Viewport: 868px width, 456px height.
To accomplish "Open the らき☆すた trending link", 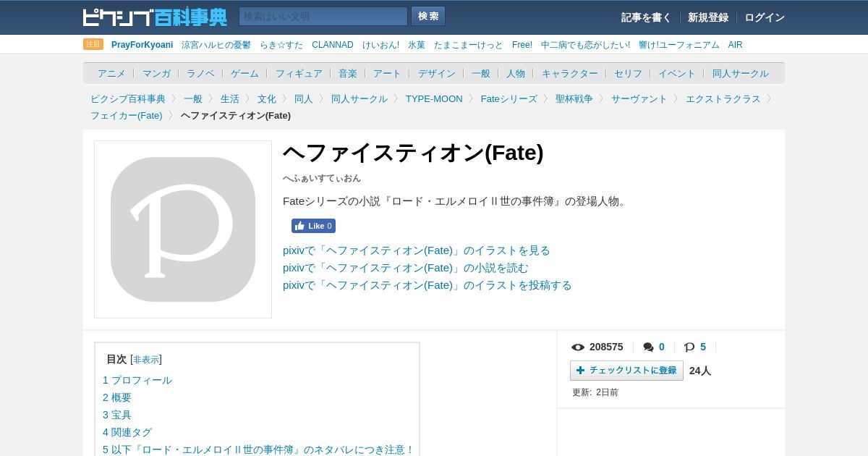I will tap(281, 45).
